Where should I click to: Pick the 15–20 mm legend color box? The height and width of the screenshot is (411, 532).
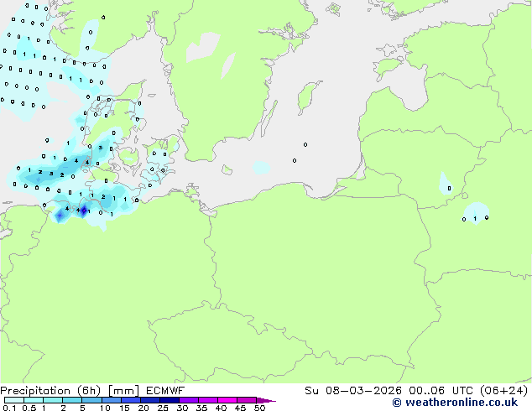click(x=130, y=400)
